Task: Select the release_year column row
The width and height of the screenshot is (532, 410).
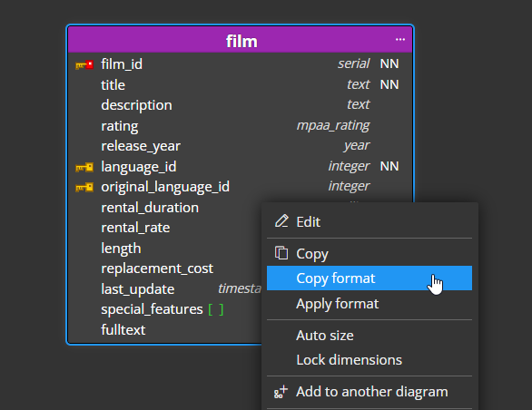Action: (x=241, y=146)
